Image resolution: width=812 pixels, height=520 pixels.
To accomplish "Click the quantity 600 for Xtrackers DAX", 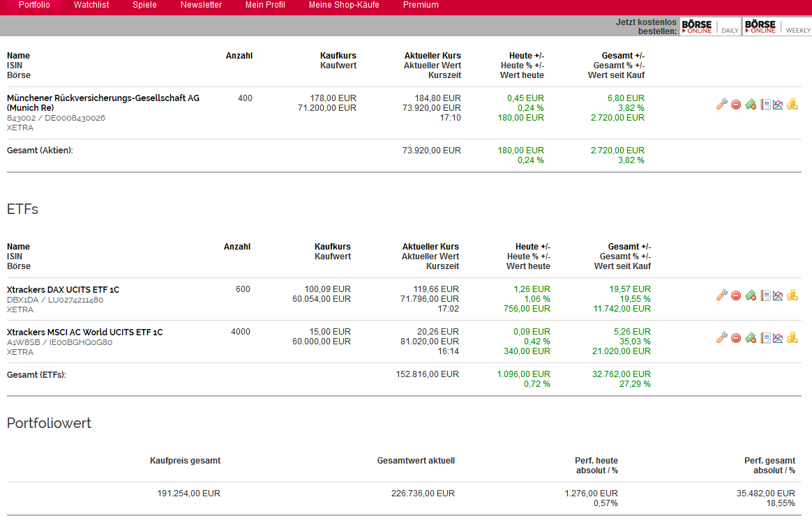I will [x=243, y=289].
